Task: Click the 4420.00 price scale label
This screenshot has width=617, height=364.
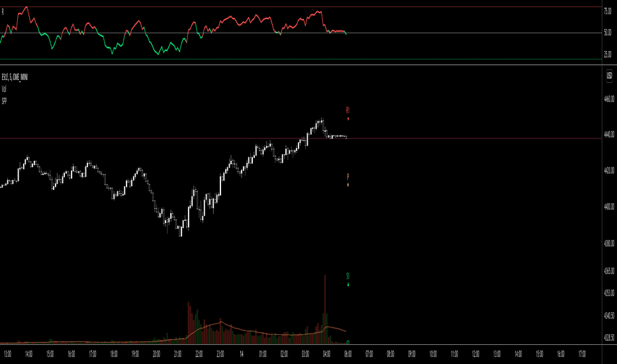Action: click(x=609, y=171)
